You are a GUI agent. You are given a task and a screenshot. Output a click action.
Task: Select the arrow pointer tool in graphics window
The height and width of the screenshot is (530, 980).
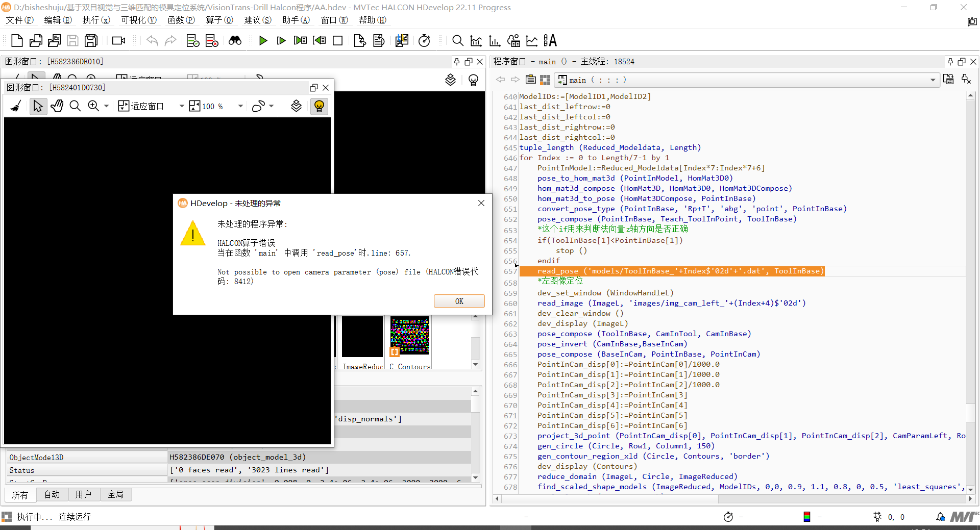click(38, 106)
